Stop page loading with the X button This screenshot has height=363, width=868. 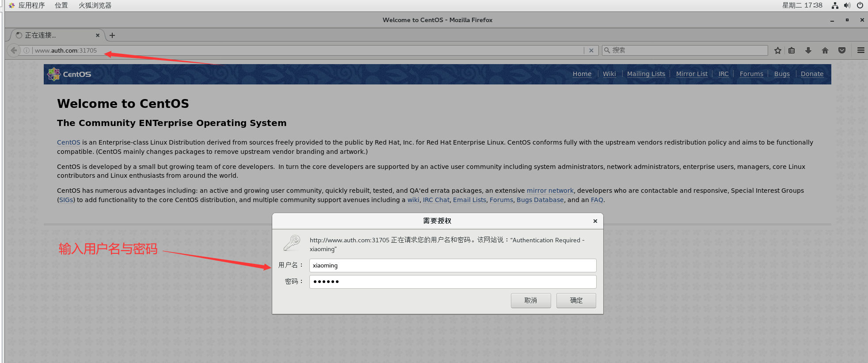591,50
